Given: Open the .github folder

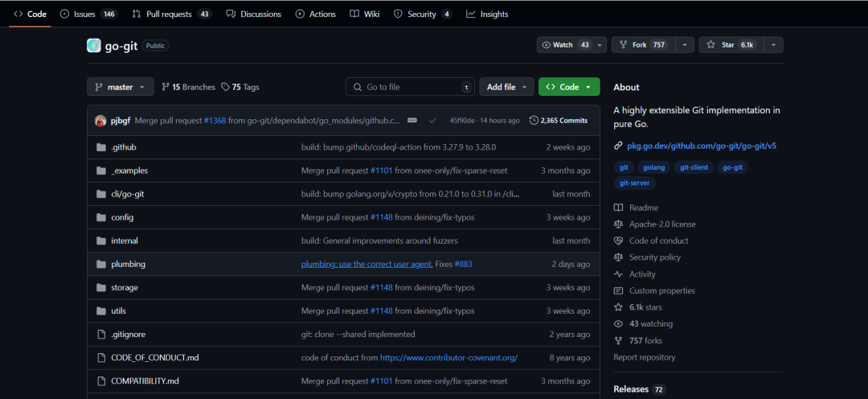Looking at the screenshot, I should tap(124, 147).
